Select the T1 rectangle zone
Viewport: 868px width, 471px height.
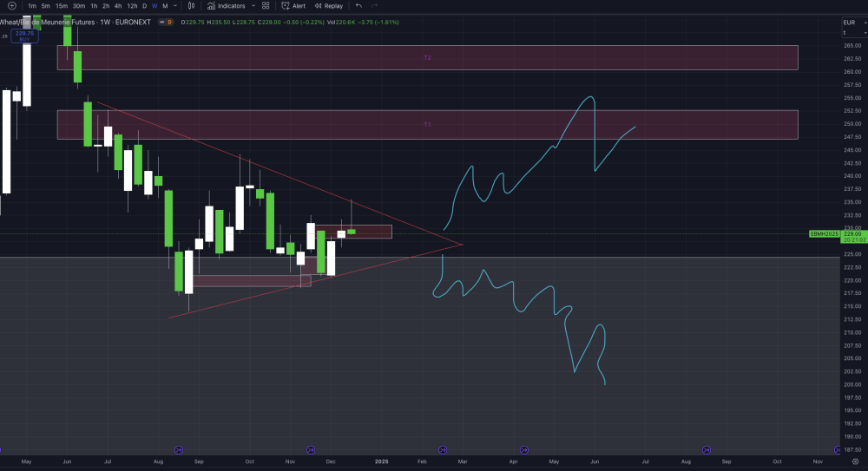[427, 125]
